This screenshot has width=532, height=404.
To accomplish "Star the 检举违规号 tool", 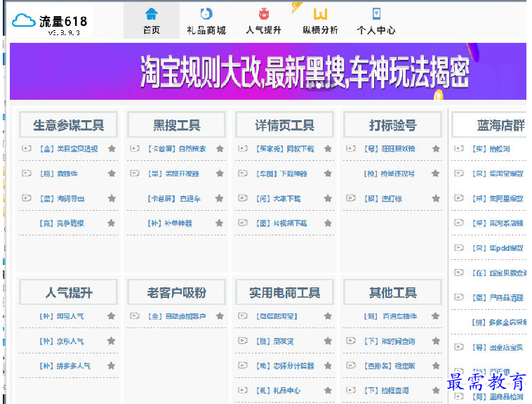I will click(x=436, y=174).
